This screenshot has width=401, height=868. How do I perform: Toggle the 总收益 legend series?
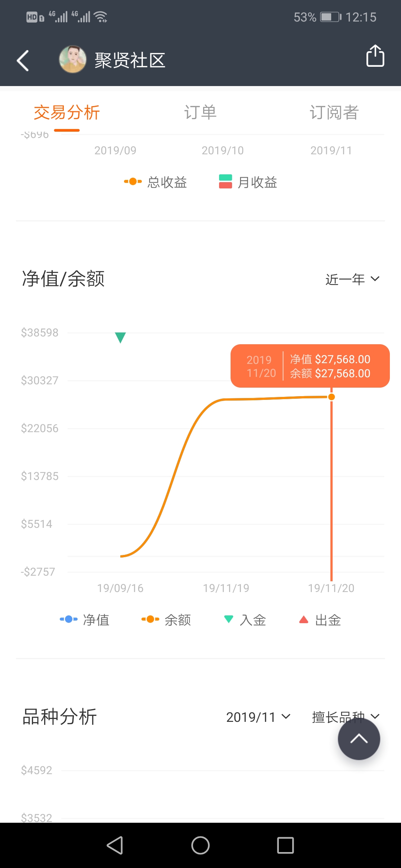156,182
